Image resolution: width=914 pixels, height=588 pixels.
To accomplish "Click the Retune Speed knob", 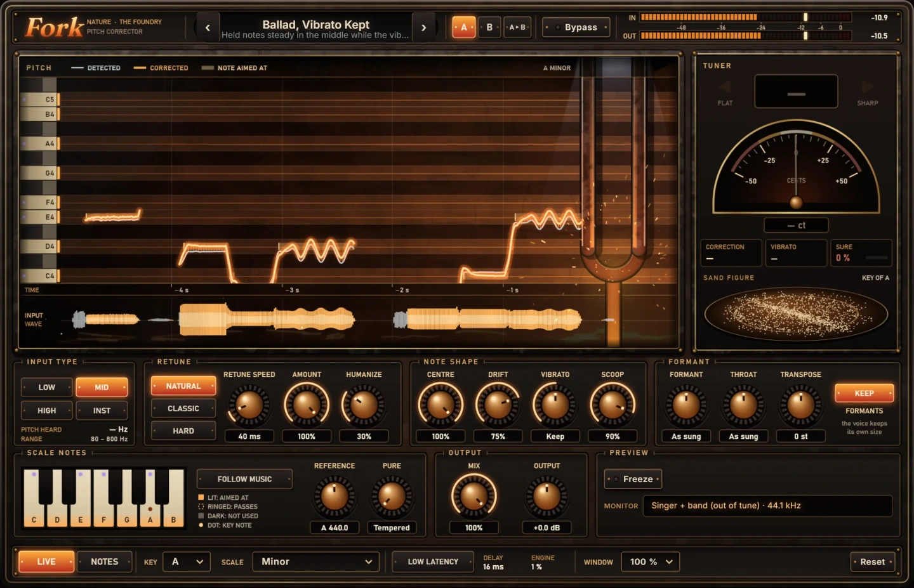I will point(249,405).
